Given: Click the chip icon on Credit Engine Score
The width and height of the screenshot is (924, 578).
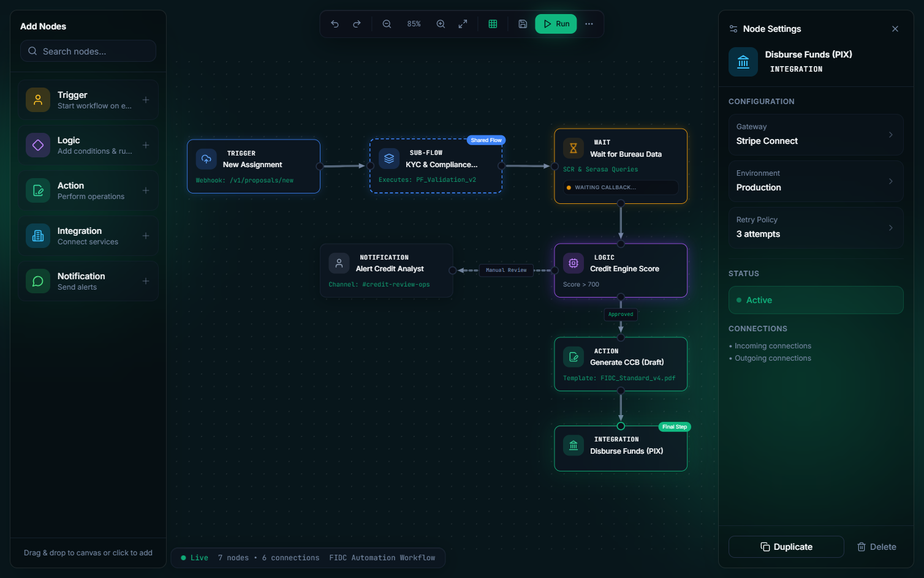Looking at the screenshot, I should pyautogui.click(x=574, y=263).
